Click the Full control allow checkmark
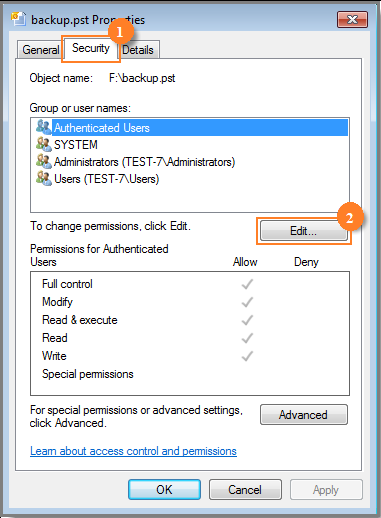The image size is (381, 518). coord(247,284)
